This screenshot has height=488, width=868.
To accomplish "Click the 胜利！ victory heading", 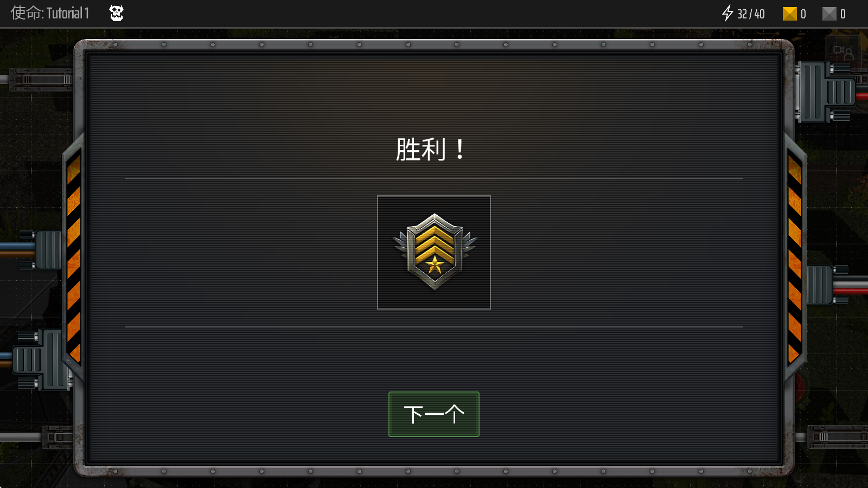I will point(431,149).
